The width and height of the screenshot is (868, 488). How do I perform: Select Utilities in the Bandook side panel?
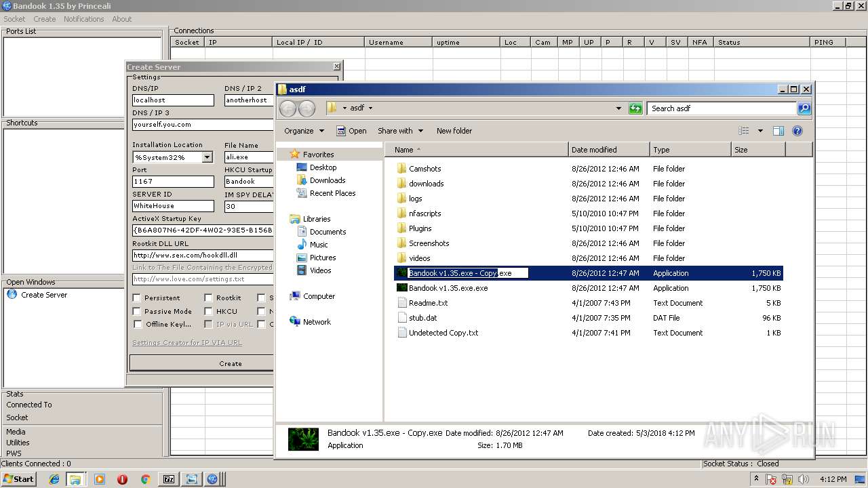18,443
